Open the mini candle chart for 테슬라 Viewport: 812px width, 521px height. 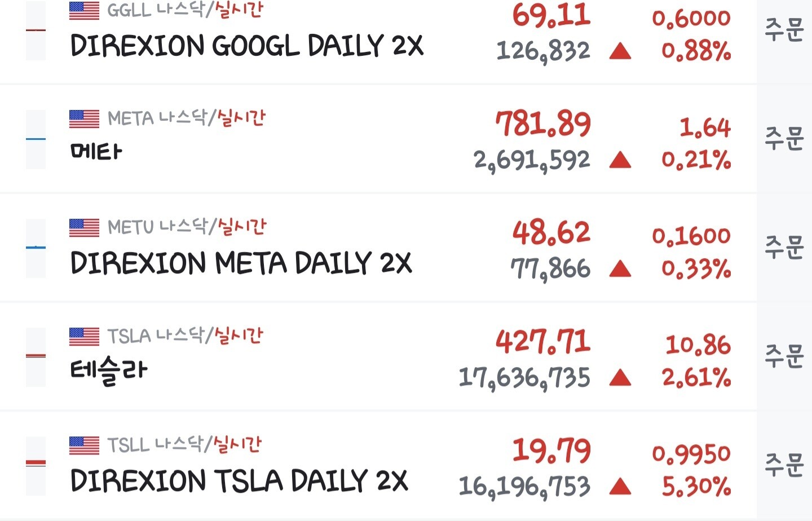pyautogui.click(x=36, y=356)
